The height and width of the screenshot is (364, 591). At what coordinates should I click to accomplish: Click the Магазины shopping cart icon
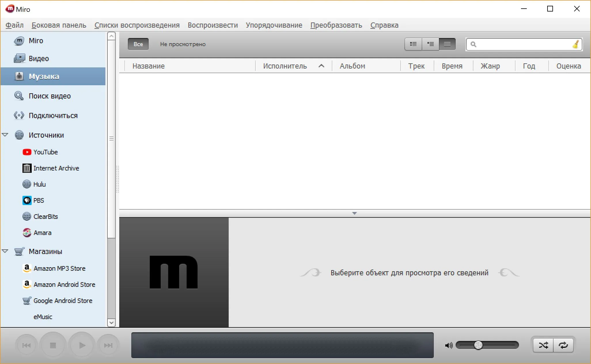click(x=19, y=251)
